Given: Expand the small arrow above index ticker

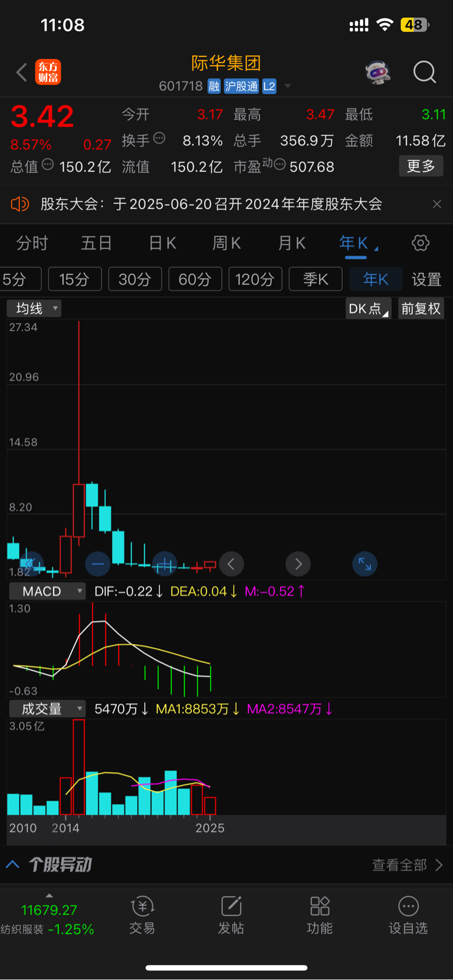Looking at the screenshot, I should (x=49, y=896).
